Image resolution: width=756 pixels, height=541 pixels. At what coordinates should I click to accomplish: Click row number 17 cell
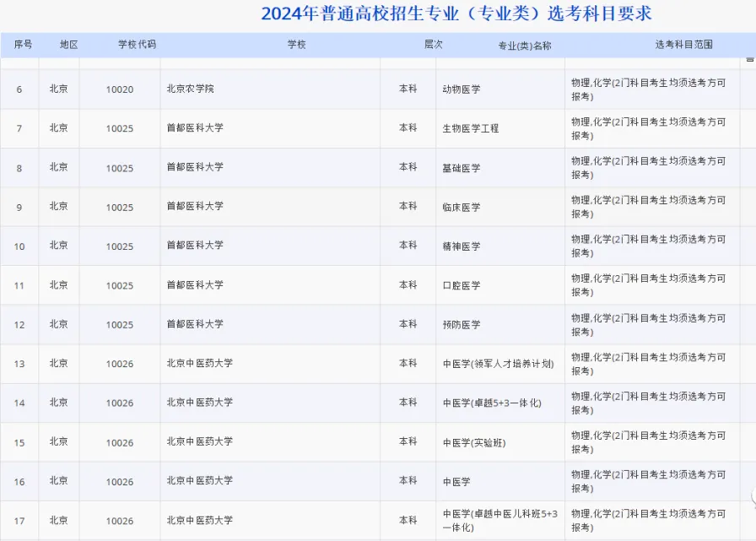(19, 521)
